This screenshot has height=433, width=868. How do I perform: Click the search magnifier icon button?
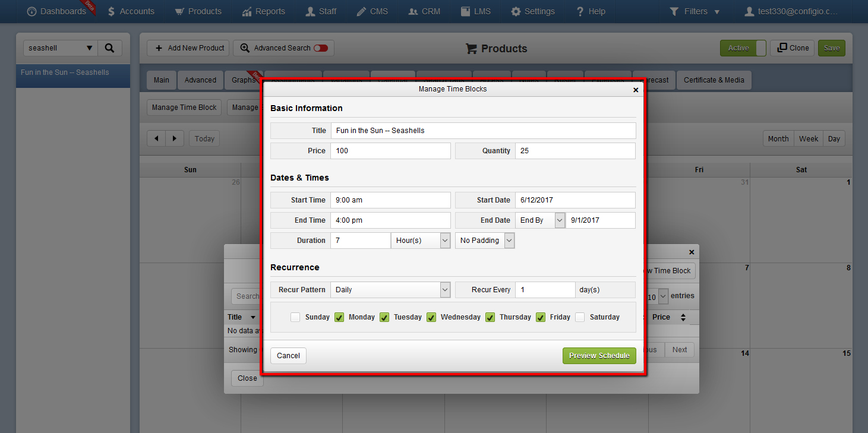coord(109,48)
